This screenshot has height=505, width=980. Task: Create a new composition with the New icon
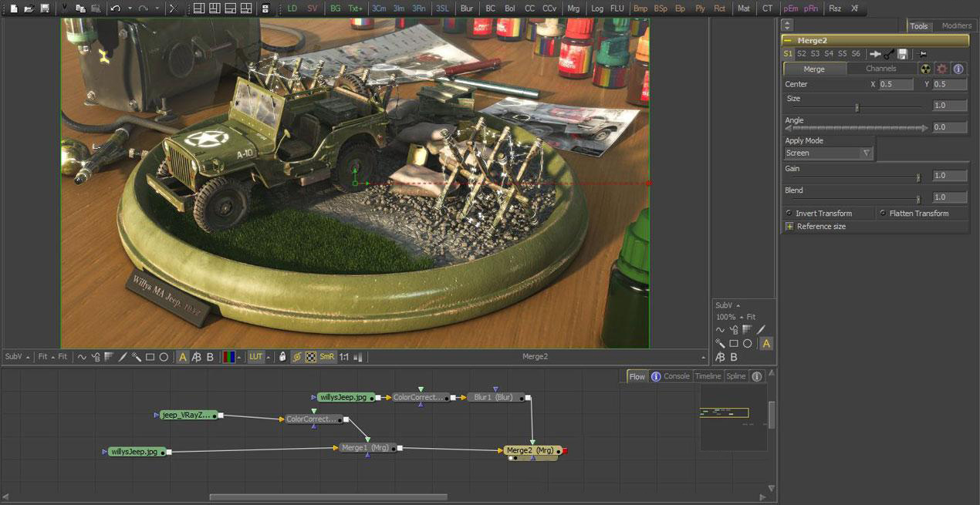[x=13, y=8]
